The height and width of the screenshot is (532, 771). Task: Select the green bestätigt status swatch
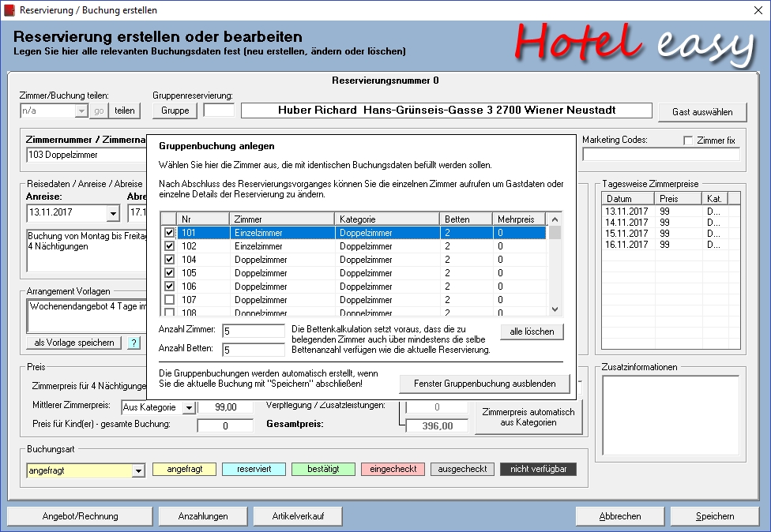(323, 469)
